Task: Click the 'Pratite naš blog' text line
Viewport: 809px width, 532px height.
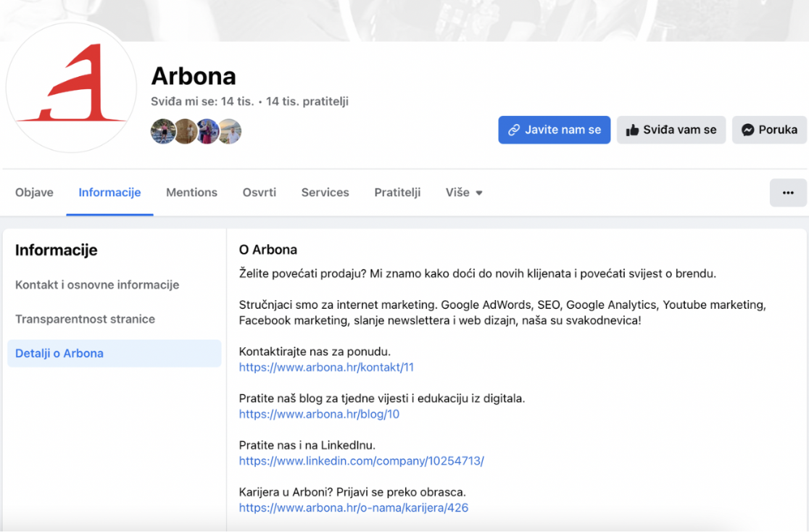Action: point(382,399)
